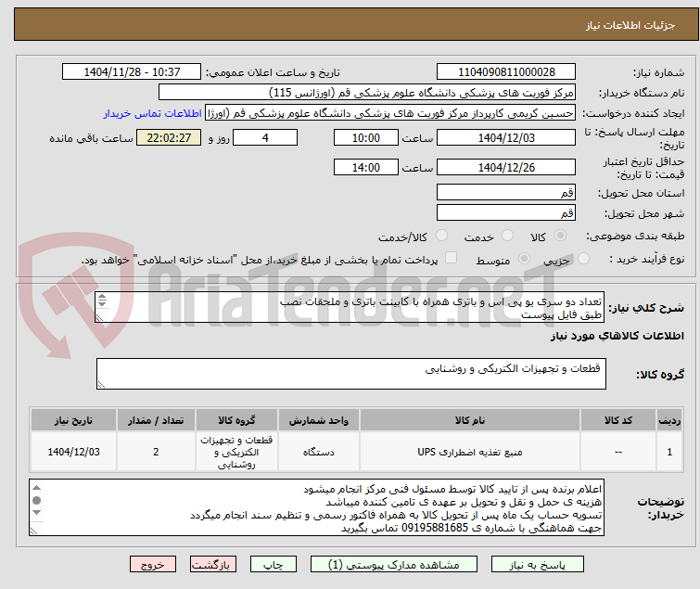Select the کالا radio button
700x589 pixels.
click(x=560, y=236)
